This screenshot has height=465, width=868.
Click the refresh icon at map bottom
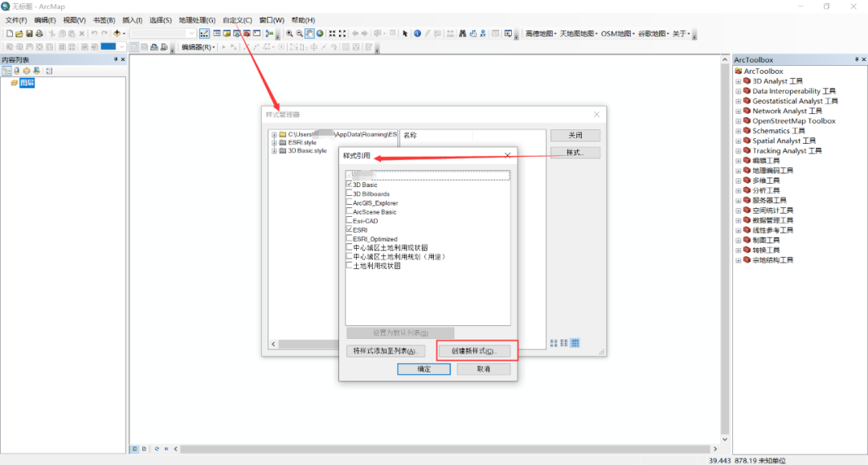click(x=157, y=449)
